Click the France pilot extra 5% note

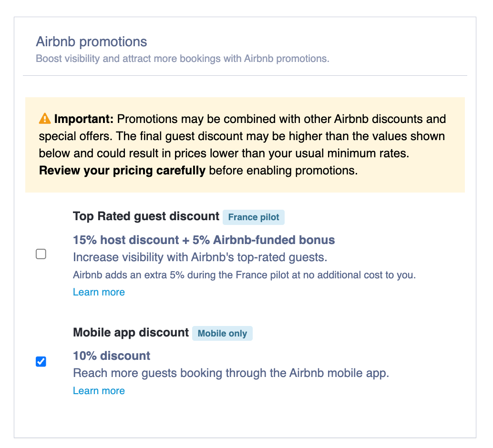(244, 275)
